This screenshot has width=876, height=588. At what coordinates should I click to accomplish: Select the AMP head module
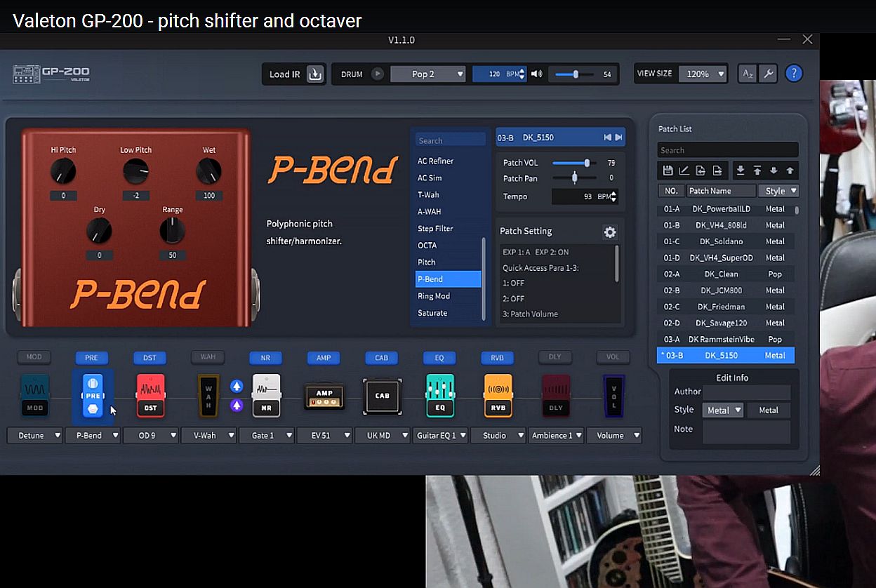click(x=324, y=396)
